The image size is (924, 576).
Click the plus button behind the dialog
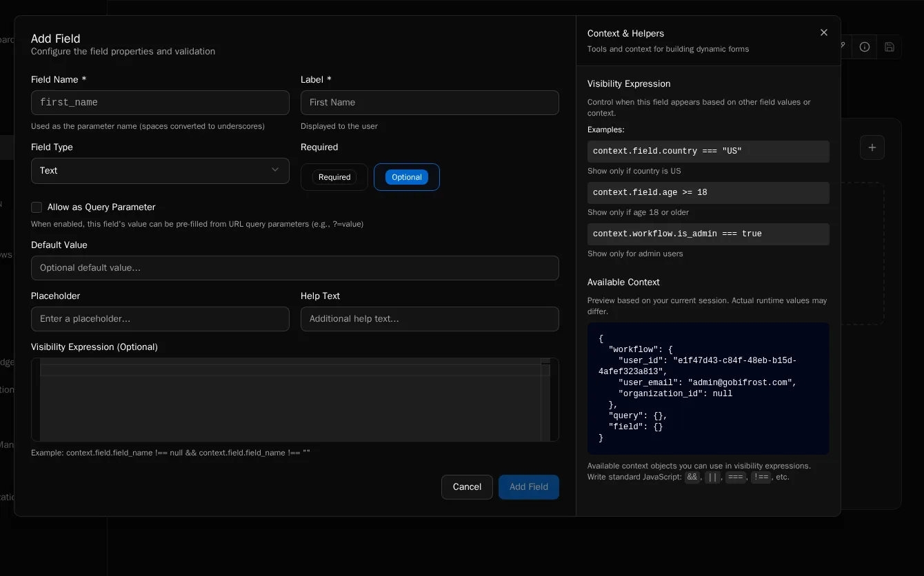click(872, 147)
